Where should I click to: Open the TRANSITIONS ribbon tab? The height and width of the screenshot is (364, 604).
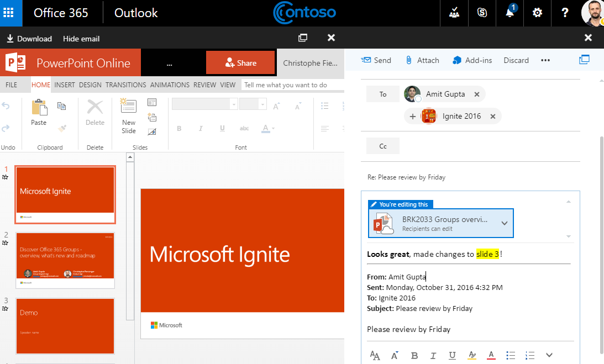(x=125, y=85)
